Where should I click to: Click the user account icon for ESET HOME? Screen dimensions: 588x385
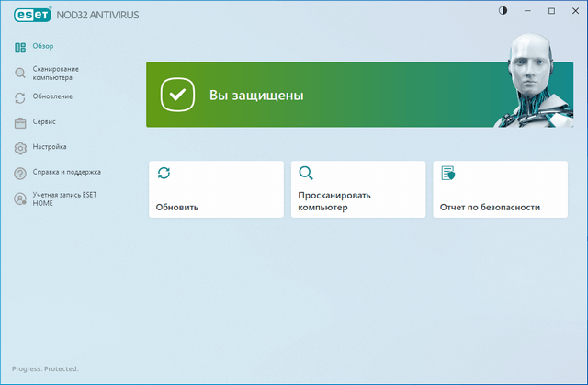pos(20,198)
